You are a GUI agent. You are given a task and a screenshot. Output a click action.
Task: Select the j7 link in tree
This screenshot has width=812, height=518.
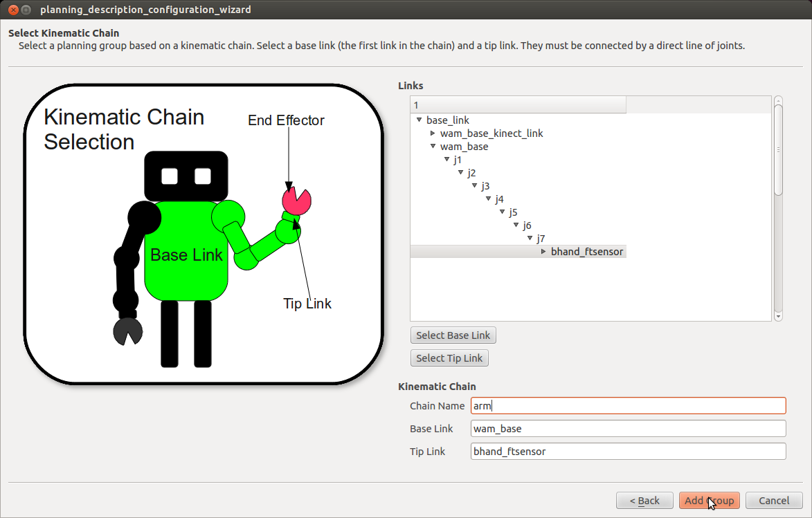[541, 239]
